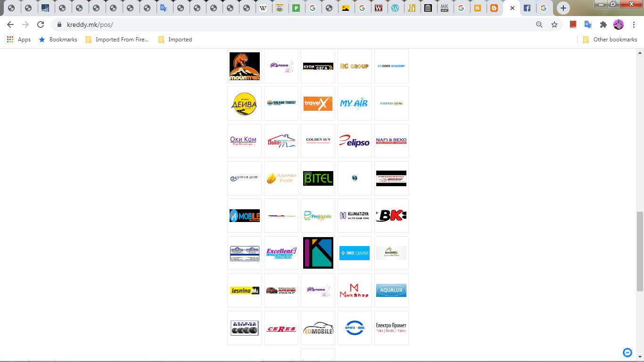Screen dimensions: 644x362
Task: Open the My Air logo tile
Action: click(355, 103)
